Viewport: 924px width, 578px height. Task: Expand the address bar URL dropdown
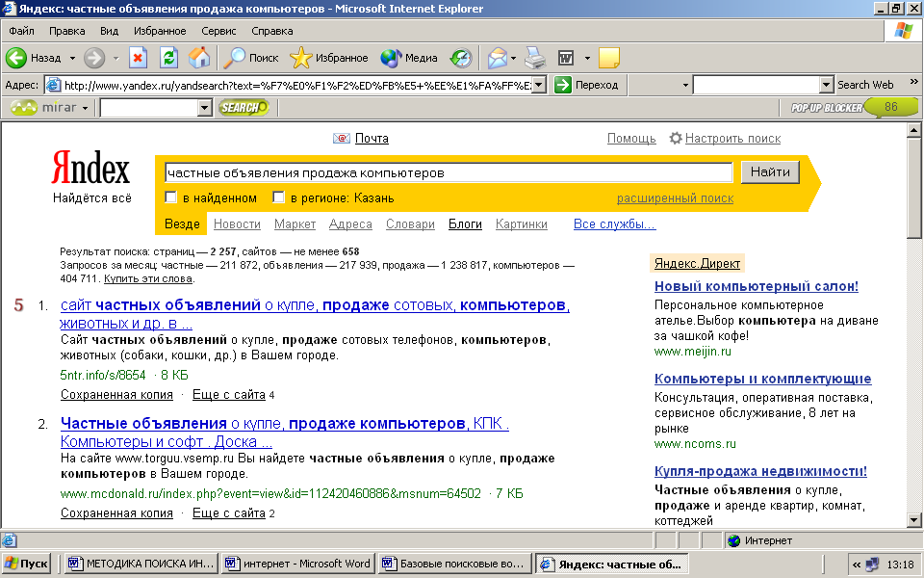[x=539, y=85]
